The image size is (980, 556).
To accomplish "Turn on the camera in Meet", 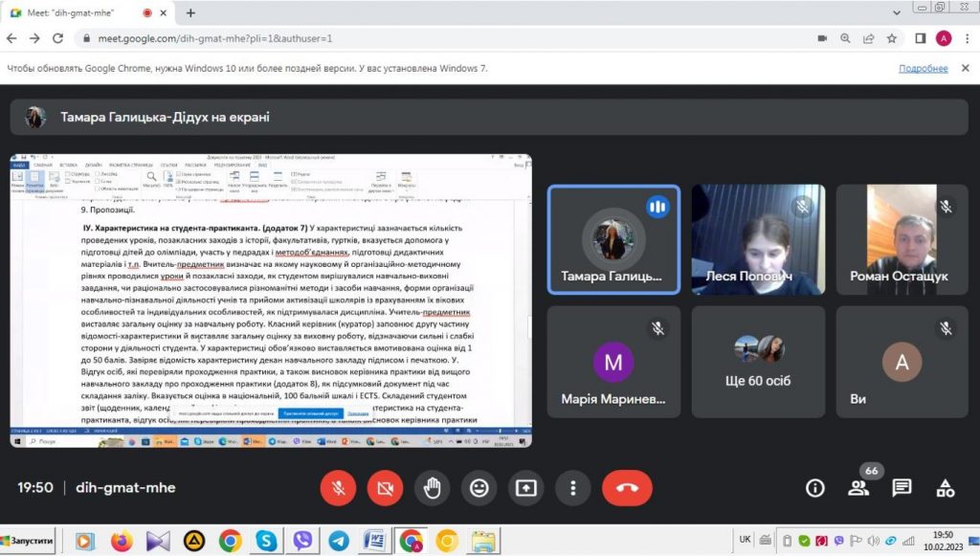I will coord(385,488).
